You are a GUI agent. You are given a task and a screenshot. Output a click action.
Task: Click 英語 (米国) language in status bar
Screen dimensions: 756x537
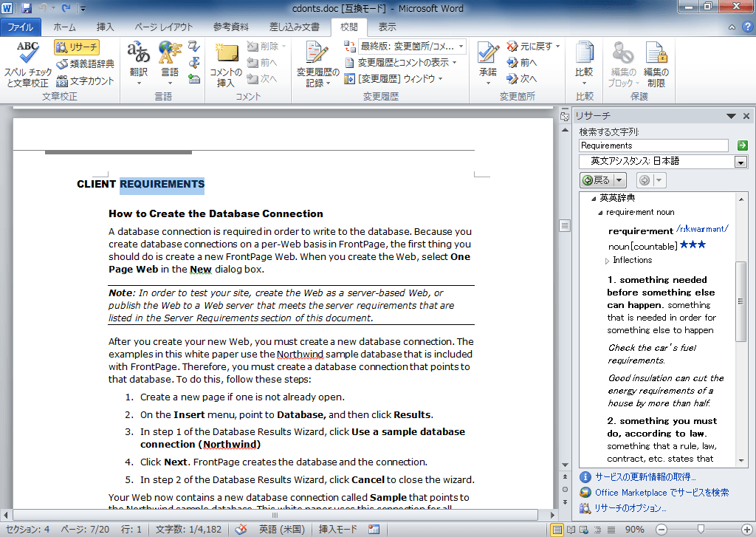pyautogui.click(x=282, y=530)
